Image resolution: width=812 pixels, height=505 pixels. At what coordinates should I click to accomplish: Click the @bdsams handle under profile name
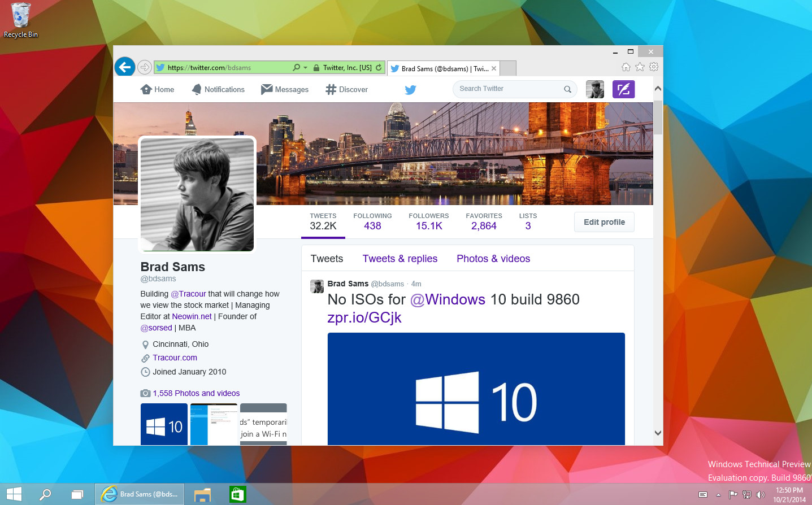(x=158, y=278)
